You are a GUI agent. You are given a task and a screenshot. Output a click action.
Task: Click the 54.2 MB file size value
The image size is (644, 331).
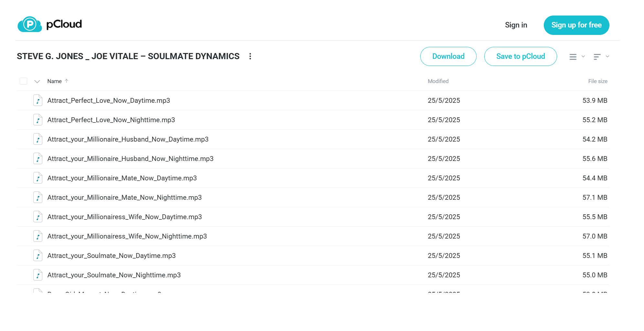tap(595, 139)
